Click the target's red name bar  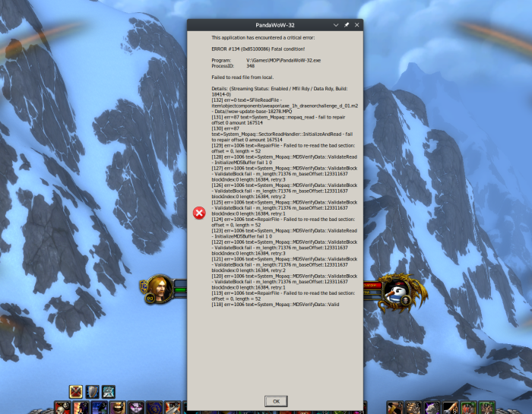372,284
